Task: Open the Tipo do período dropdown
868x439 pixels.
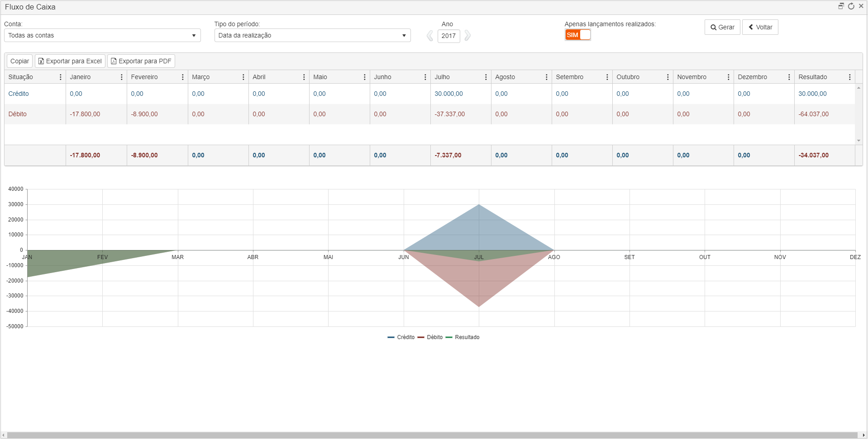Action: coord(312,35)
